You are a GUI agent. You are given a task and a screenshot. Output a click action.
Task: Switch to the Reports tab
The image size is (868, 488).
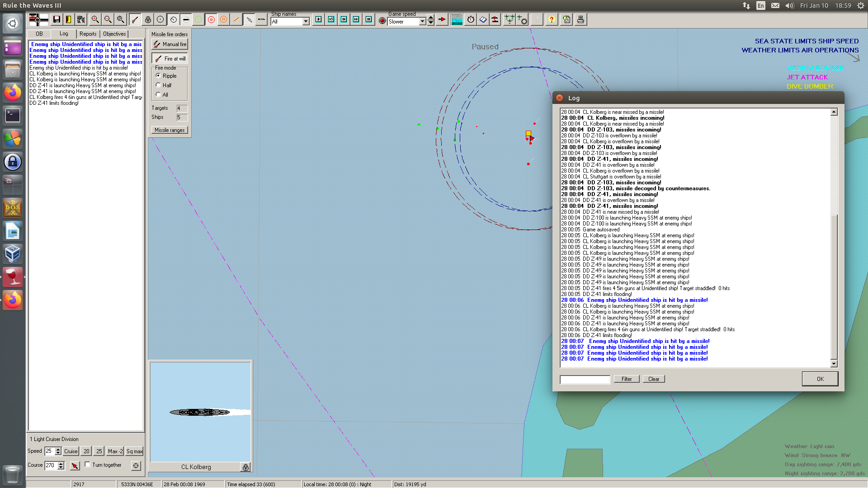[x=88, y=34]
